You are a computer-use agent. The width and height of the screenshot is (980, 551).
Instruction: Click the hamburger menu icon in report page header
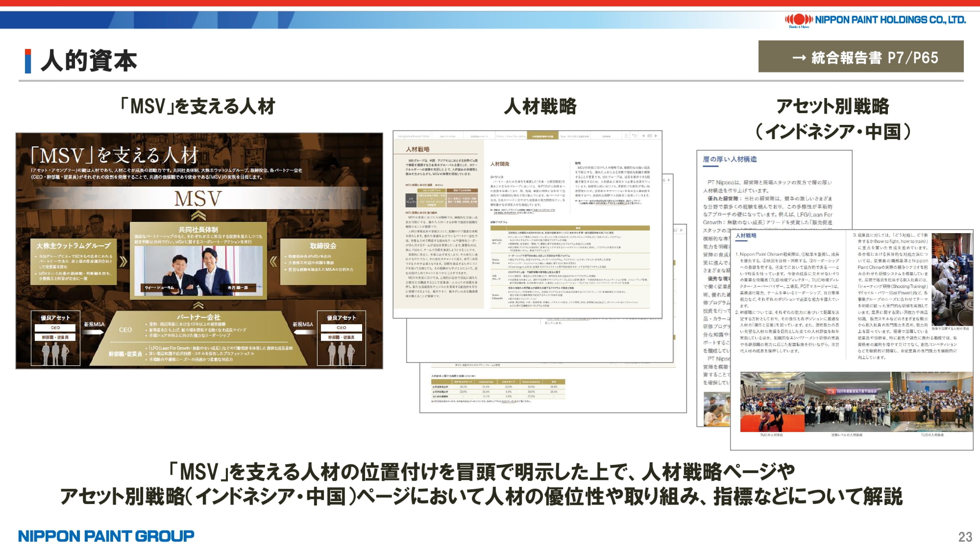pos(626,136)
